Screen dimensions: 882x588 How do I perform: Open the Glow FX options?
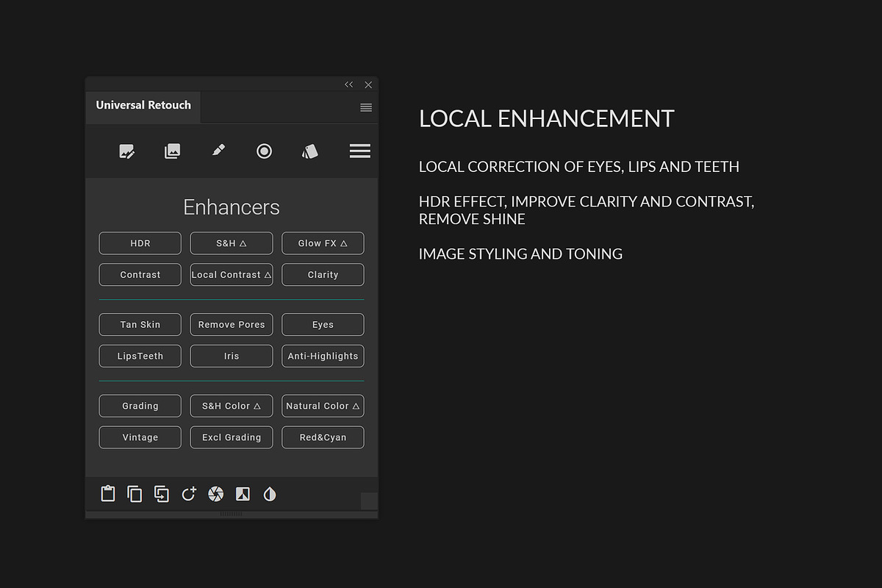coord(323,243)
